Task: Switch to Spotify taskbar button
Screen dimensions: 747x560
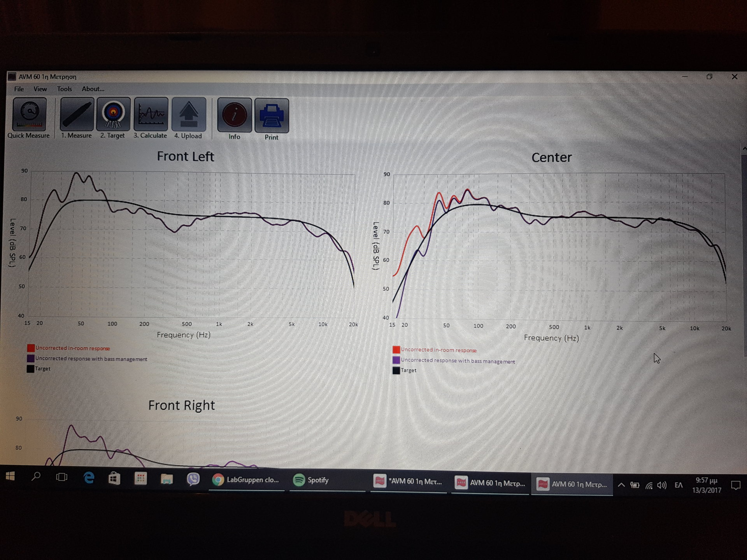Action: [x=327, y=481]
